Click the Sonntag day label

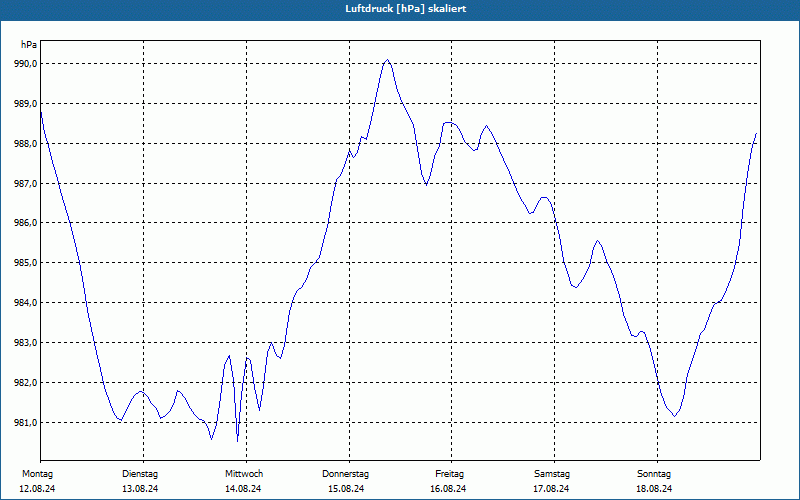[654, 474]
